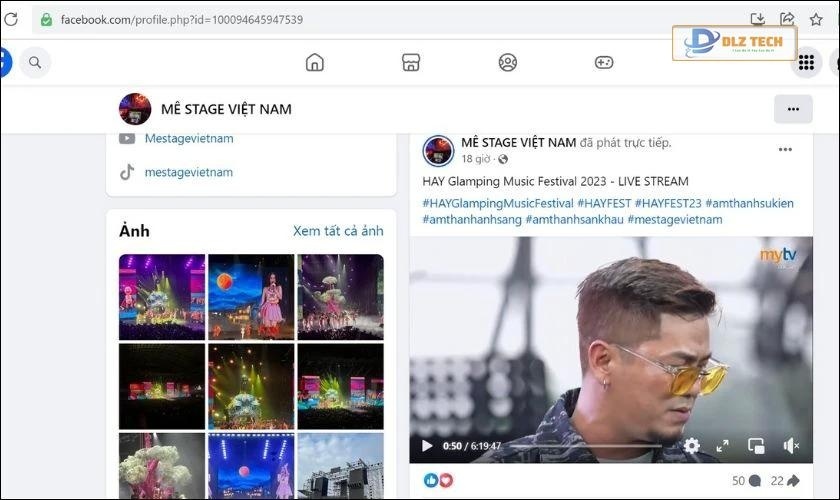Click hashtag #HAYFEST23
Image resolution: width=840 pixels, height=500 pixels.
[x=668, y=203]
